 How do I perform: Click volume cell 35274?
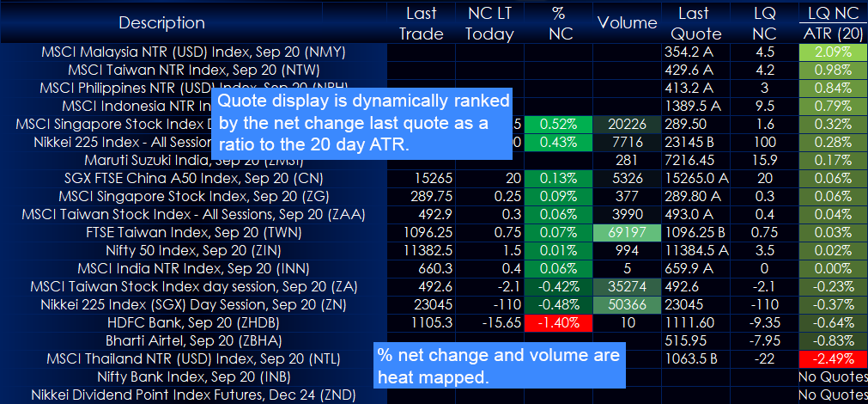click(x=628, y=286)
